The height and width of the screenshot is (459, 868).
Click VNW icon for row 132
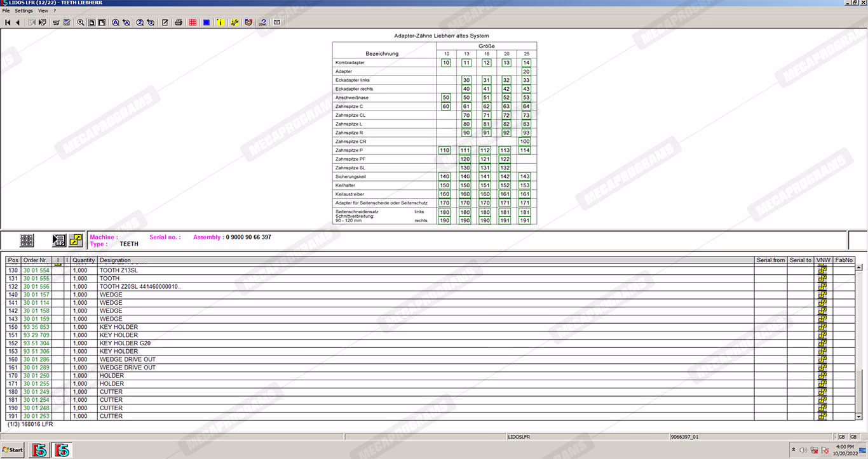[x=822, y=286]
